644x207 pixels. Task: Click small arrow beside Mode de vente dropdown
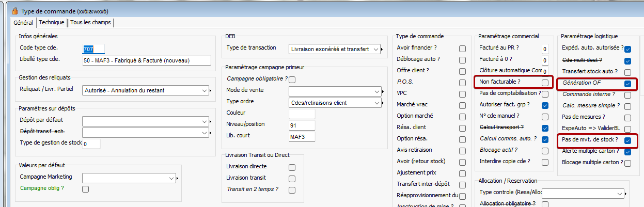pos(383,91)
